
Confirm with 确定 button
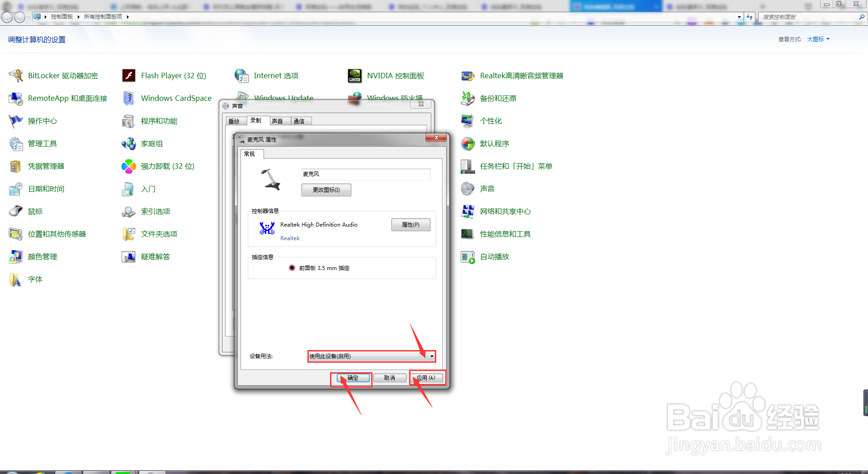click(x=353, y=378)
